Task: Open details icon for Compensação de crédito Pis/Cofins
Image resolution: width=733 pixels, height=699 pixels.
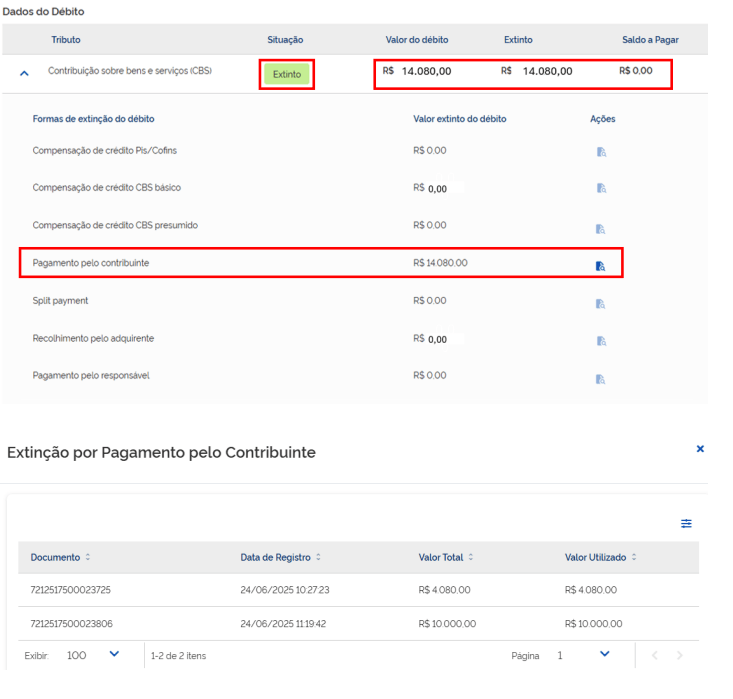Action: [601, 152]
